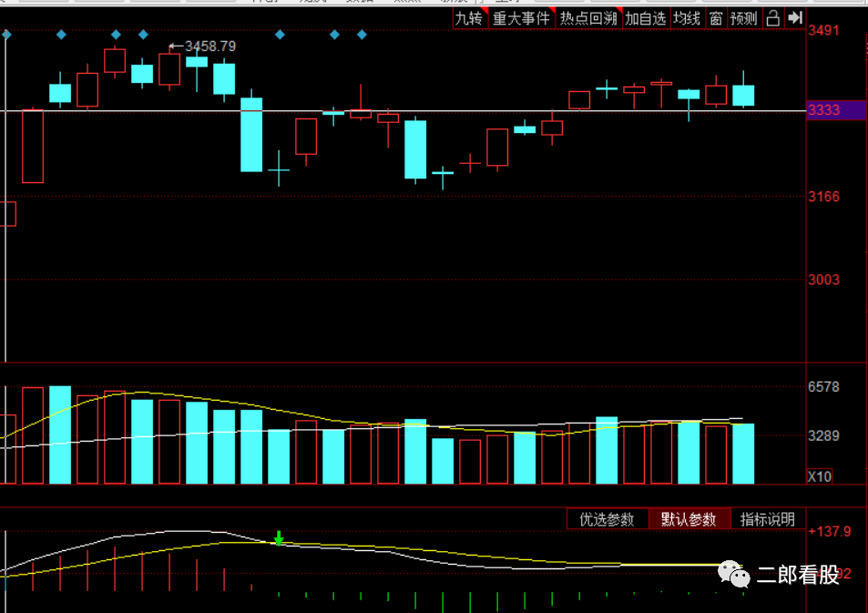This screenshot has height=613, width=868.
Task: Select the 优选参数 tab
Action: 607,519
